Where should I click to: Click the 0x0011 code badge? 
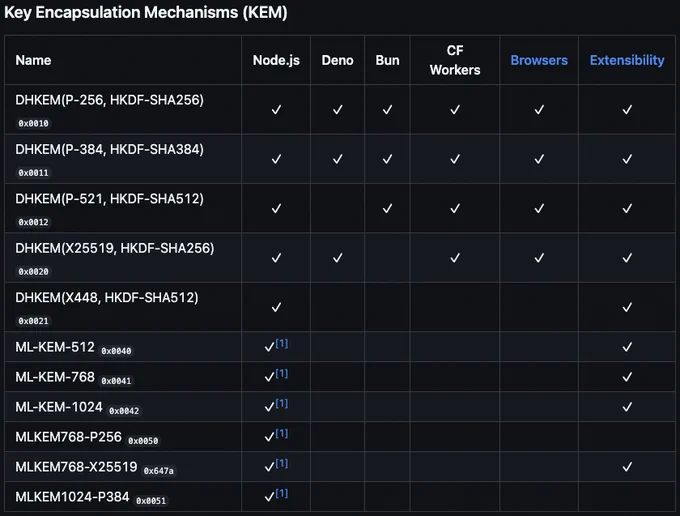point(33,173)
